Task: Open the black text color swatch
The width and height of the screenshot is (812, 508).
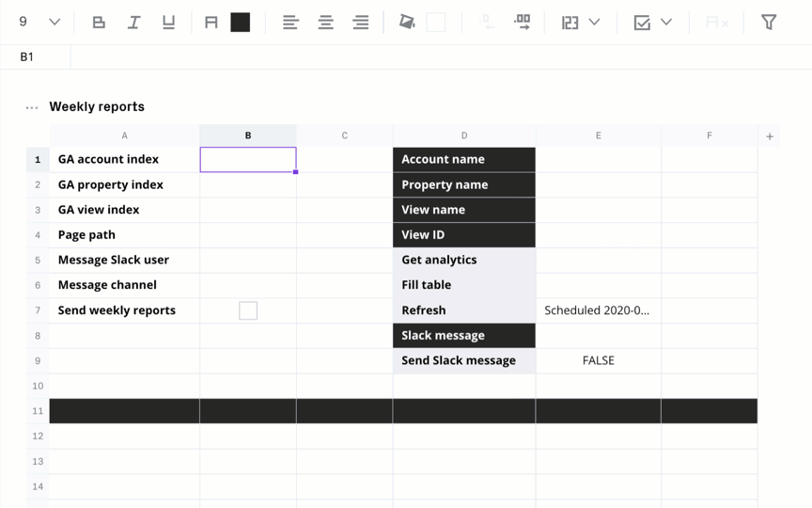Action: click(x=241, y=23)
